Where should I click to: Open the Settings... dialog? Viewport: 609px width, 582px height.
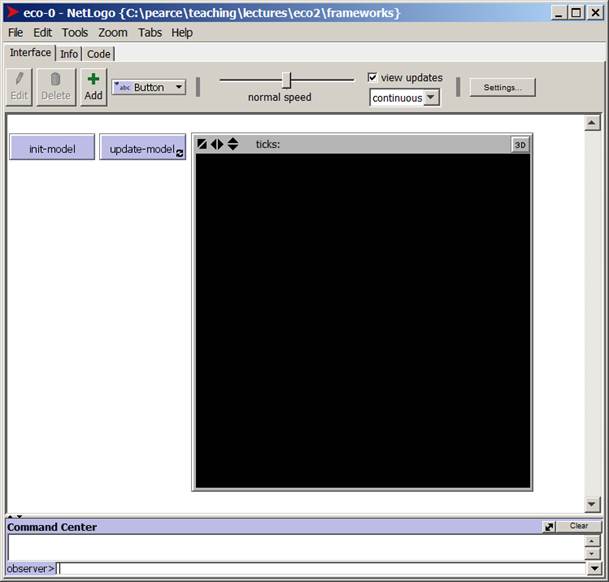(x=503, y=87)
